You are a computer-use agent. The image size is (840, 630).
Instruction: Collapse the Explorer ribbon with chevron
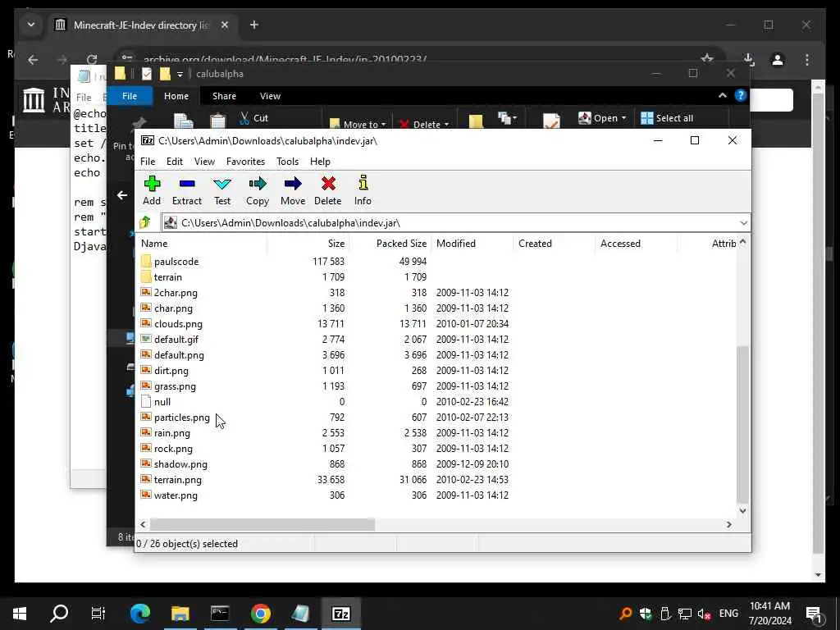722,95
